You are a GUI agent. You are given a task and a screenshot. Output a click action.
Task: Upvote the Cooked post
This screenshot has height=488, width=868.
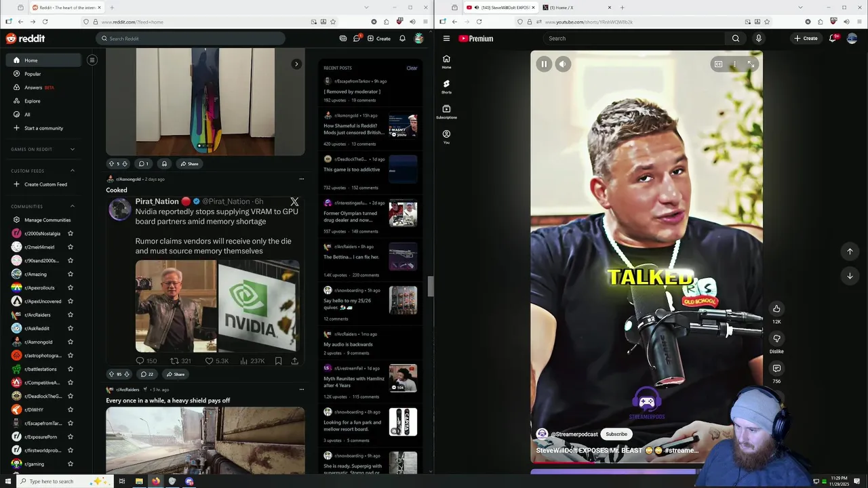pos(111,374)
